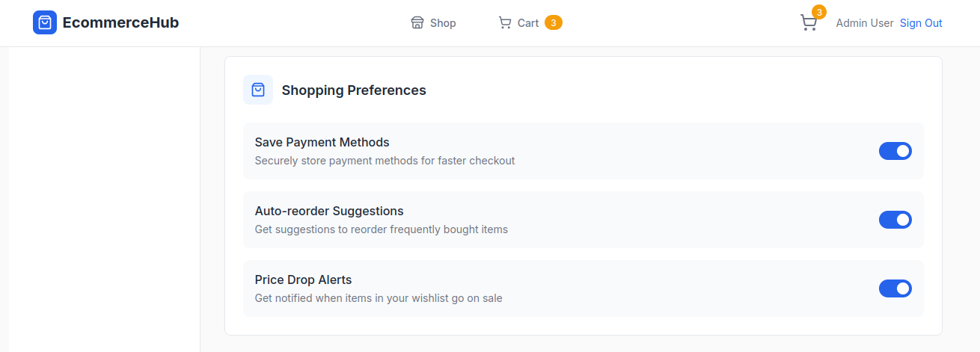Open the Cart navigation item
The height and width of the screenshot is (352, 980).
tap(527, 23)
